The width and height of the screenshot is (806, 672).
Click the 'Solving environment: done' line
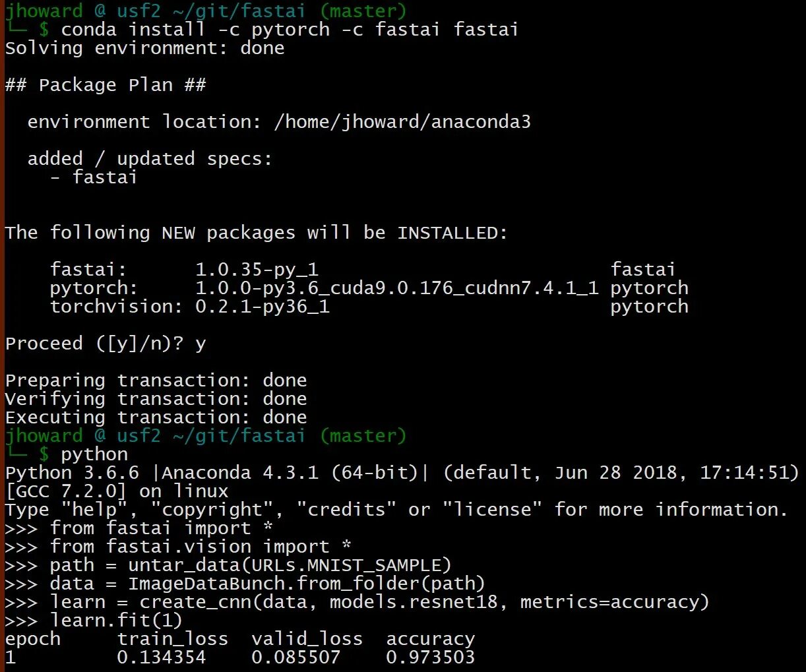145,48
